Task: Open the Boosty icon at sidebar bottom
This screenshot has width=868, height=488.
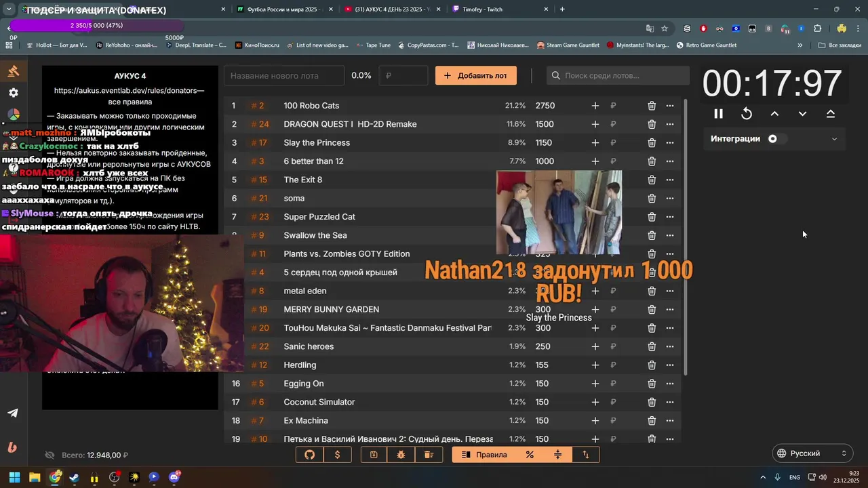Action: click(13, 447)
